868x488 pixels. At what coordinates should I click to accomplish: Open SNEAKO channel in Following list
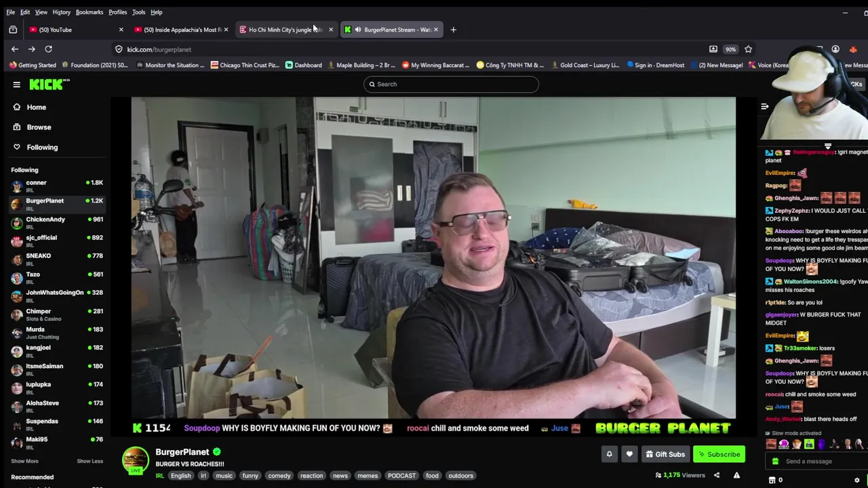coord(57,259)
